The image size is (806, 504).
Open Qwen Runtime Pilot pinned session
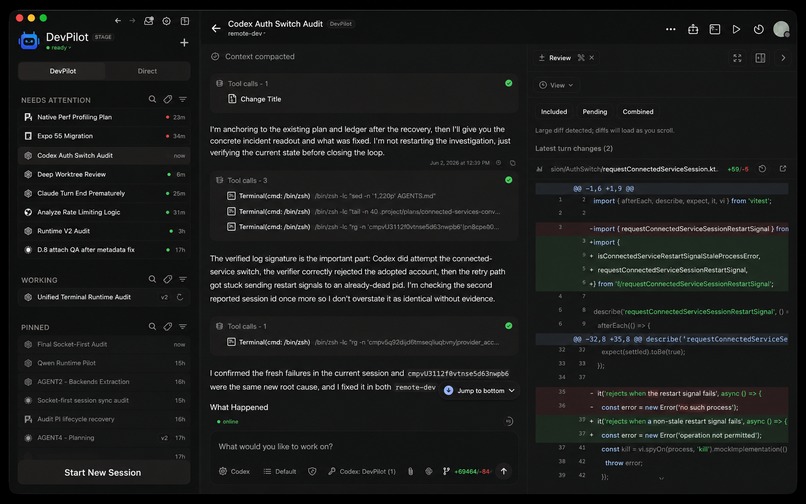pos(104,363)
